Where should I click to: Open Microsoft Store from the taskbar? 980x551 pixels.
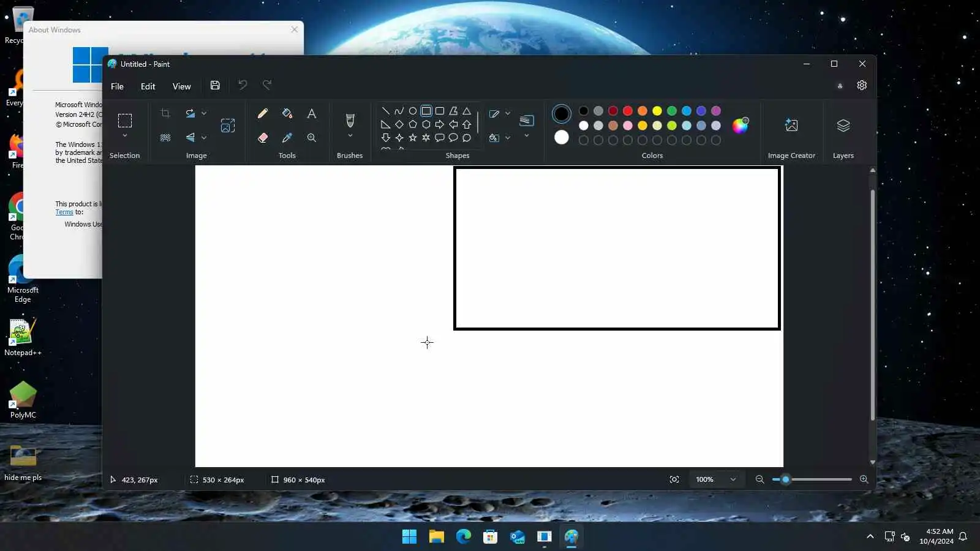[x=490, y=537]
